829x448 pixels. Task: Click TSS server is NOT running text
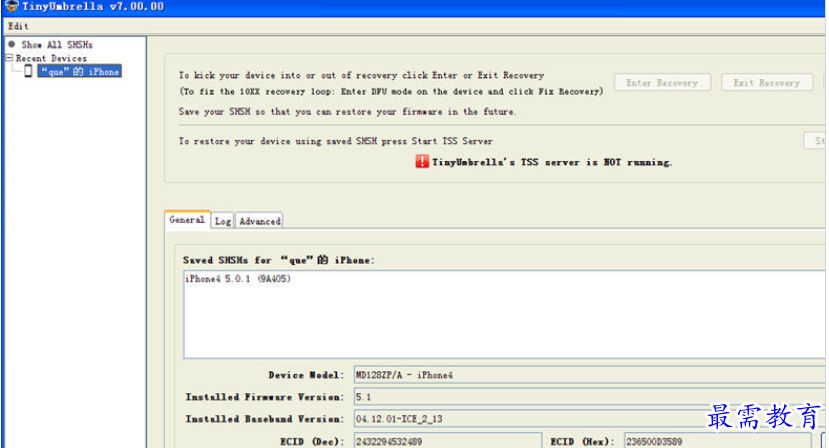click(552, 162)
